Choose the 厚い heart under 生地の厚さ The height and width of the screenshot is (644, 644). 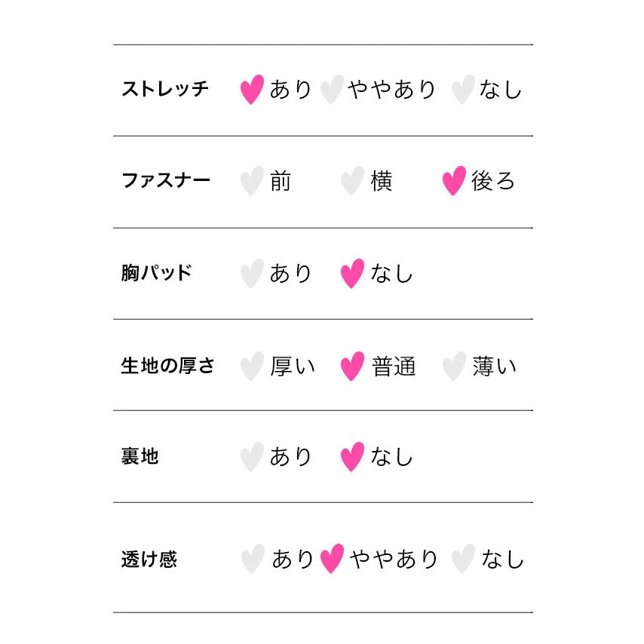click(252, 366)
